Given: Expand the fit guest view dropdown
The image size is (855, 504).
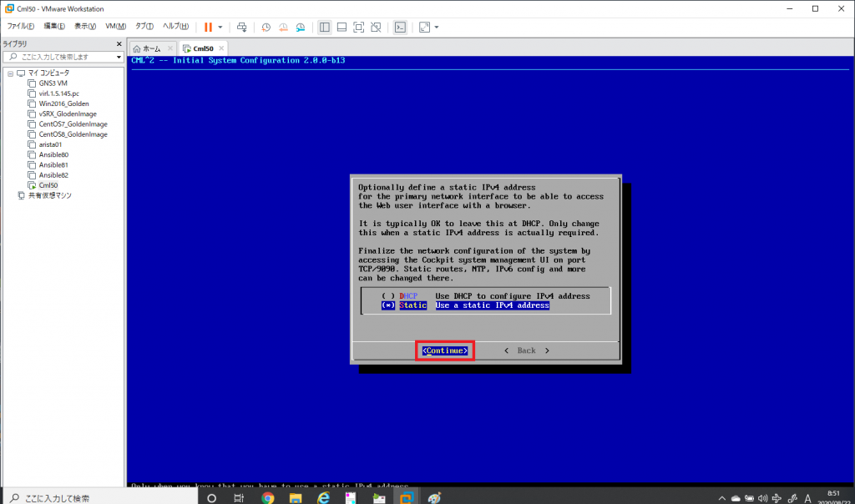Looking at the screenshot, I should (x=435, y=27).
